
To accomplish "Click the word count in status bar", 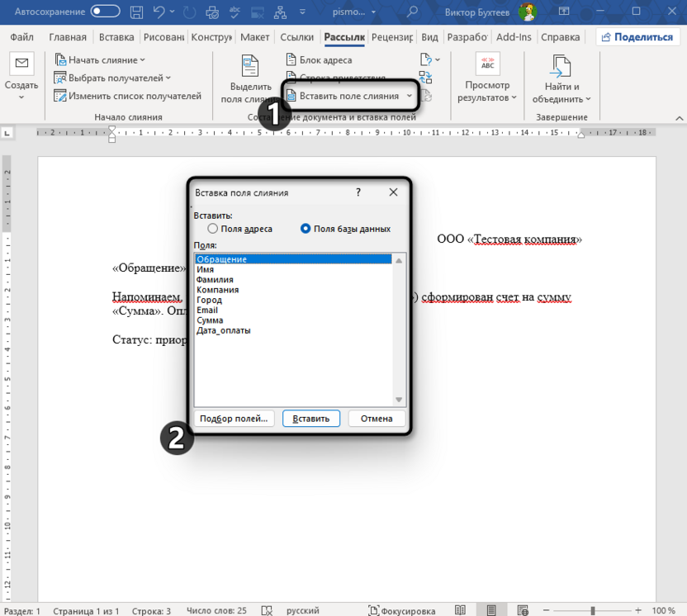I will [216, 610].
